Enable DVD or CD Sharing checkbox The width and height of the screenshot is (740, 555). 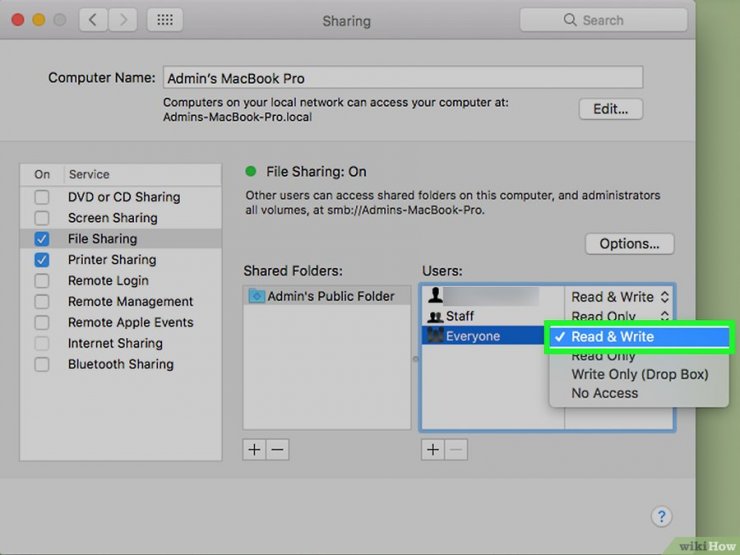click(42, 197)
